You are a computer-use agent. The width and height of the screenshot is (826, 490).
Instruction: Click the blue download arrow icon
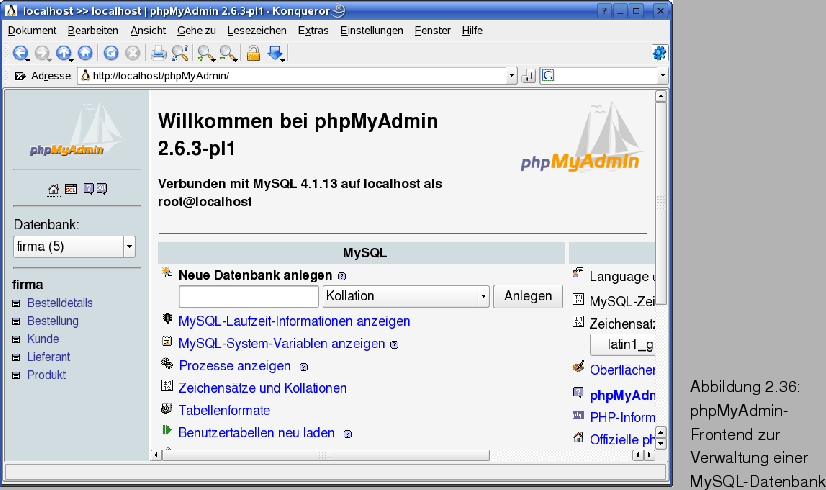point(276,53)
